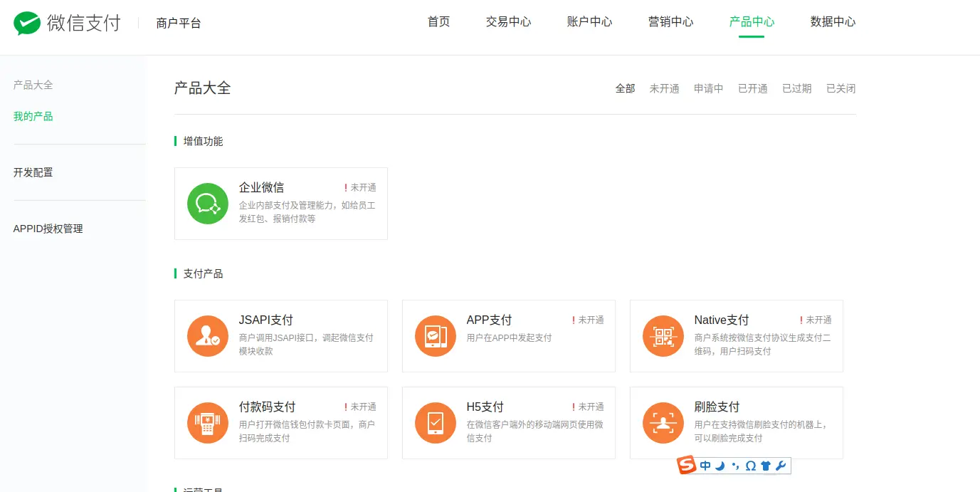The width and height of the screenshot is (980, 492).
Task: Click the 付款码支付 description text
Action: click(307, 431)
